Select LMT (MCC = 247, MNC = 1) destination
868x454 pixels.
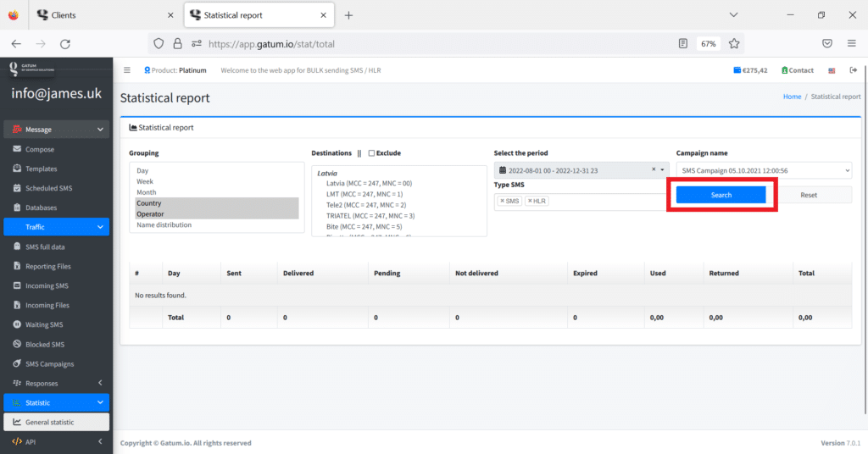(364, 194)
